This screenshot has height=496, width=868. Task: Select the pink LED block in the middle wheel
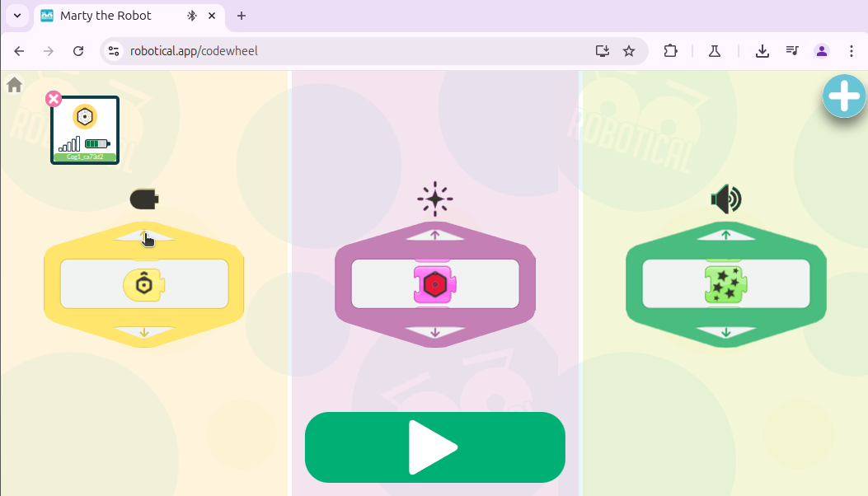point(434,283)
